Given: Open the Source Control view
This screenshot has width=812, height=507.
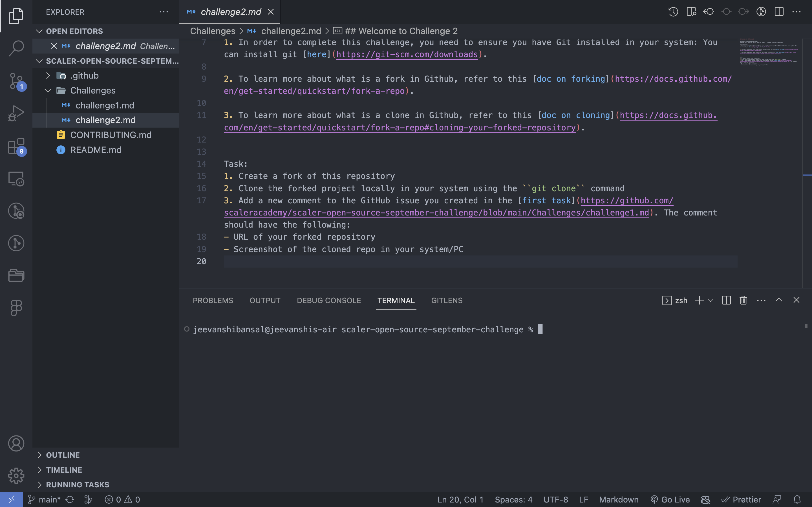Looking at the screenshot, I should (16, 81).
